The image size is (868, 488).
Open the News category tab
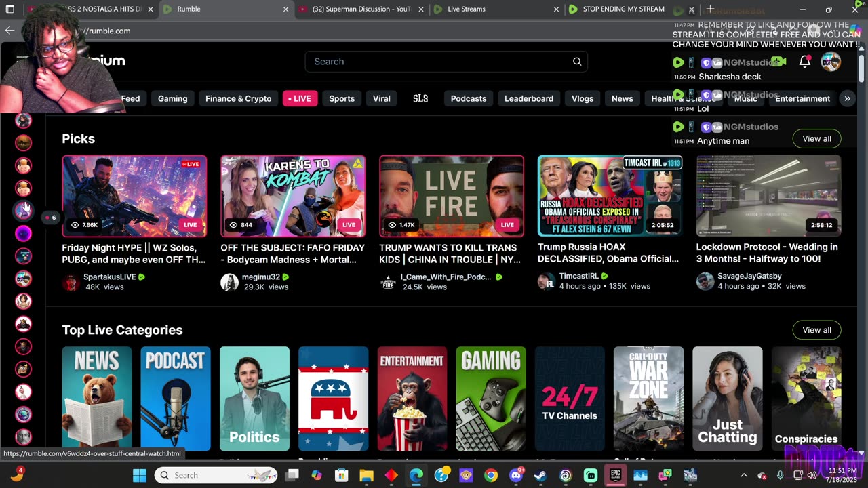[x=622, y=98]
